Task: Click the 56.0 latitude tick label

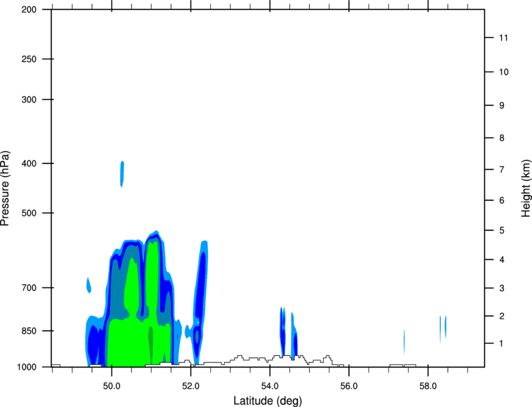Action: click(x=349, y=386)
